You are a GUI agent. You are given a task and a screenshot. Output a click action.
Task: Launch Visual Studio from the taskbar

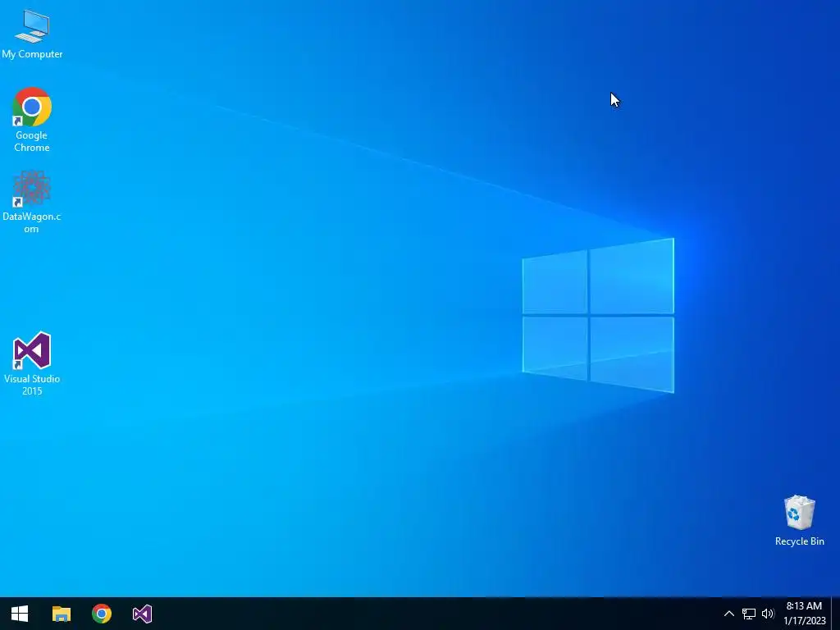click(143, 614)
